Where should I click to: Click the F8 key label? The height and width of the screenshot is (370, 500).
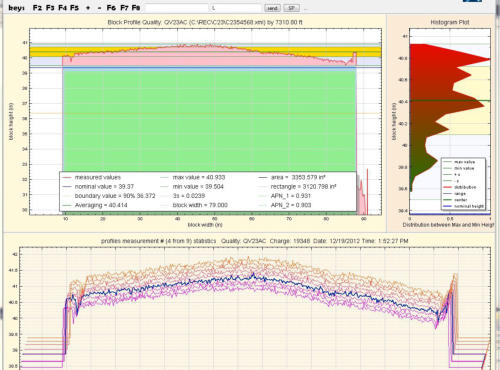[136, 8]
